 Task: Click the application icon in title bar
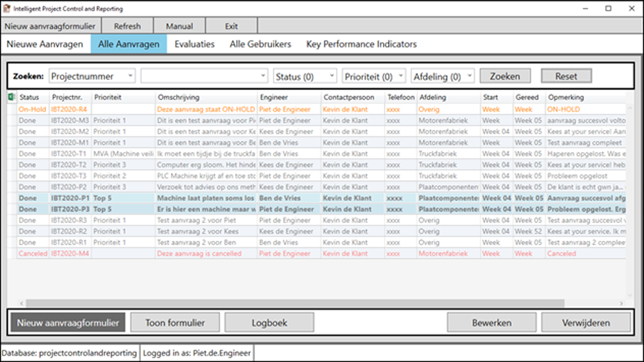pyautogui.click(x=7, y=9)
